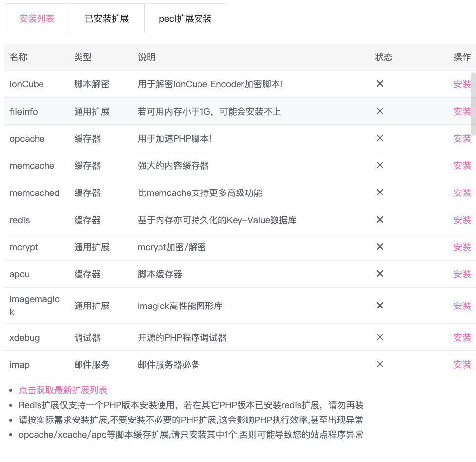Click the imap status cross icon
Image resolution: width=476 pixels, height=462 pixels.
pos(380,364)
